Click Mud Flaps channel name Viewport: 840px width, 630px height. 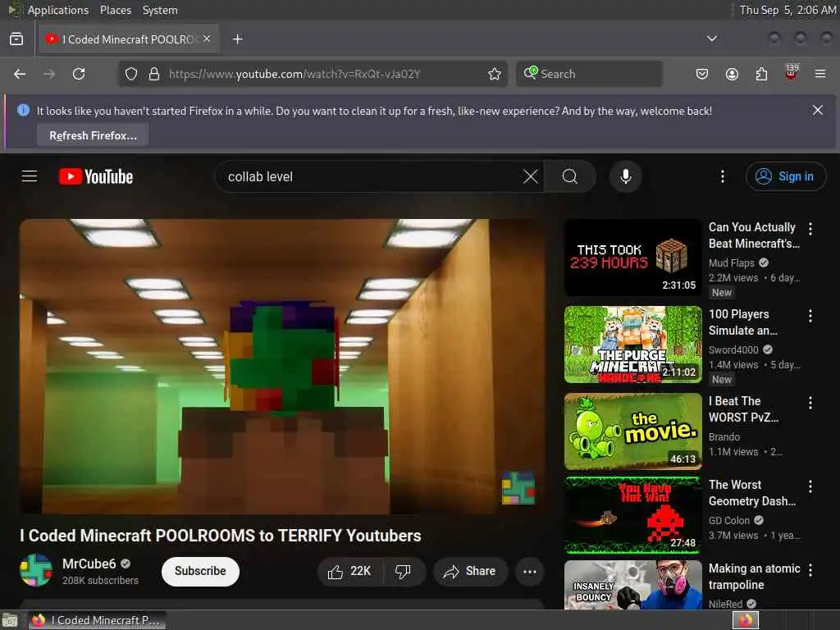tap(731, 263)
